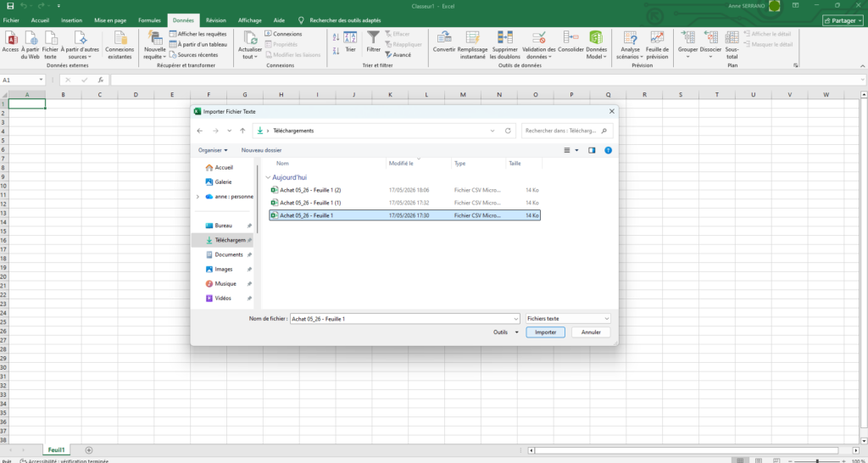Choose À partir d'un tableau
This screenshot has height=463, width=868.
tap(198, 44)
